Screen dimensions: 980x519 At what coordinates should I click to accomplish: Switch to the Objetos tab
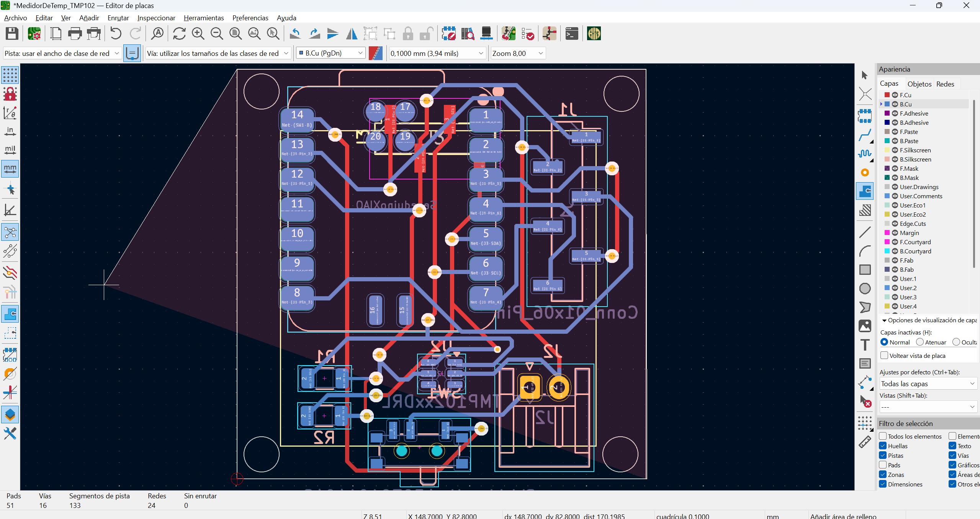pos(919,84)
